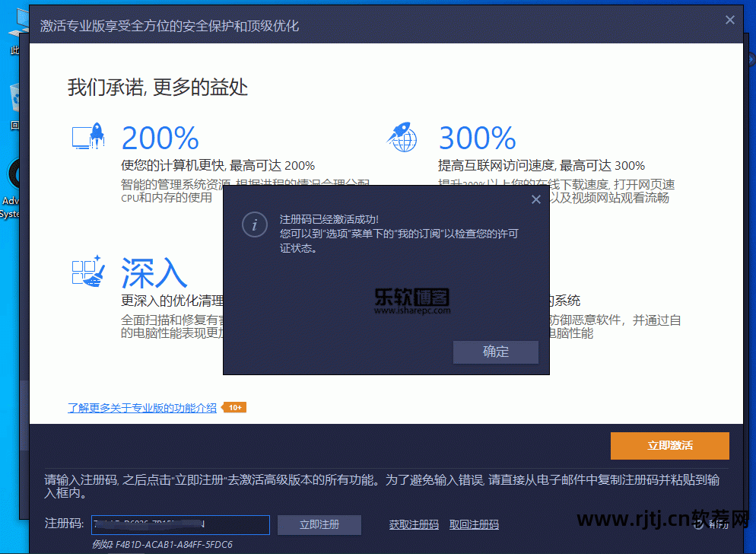Click inside the 注册码 input field

coord(180,525)
